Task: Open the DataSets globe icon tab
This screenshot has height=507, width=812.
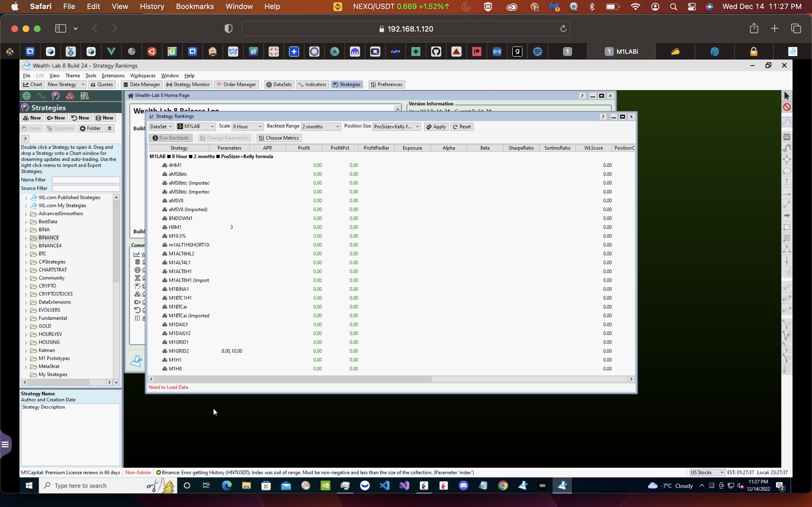Action: coord(27,96)
